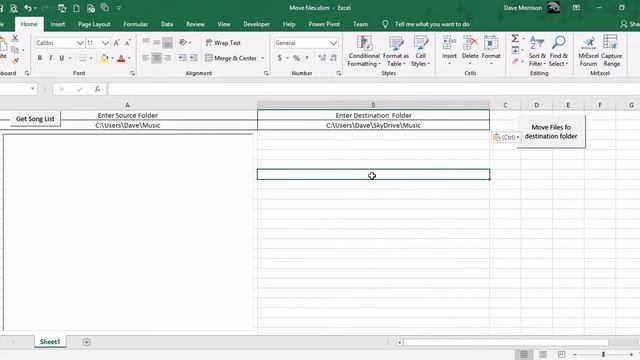Viewport: 640px width, 360px height.
Task: Expand Paste Options (Ctrl) dropdown
Action: (x=506, y=137)
